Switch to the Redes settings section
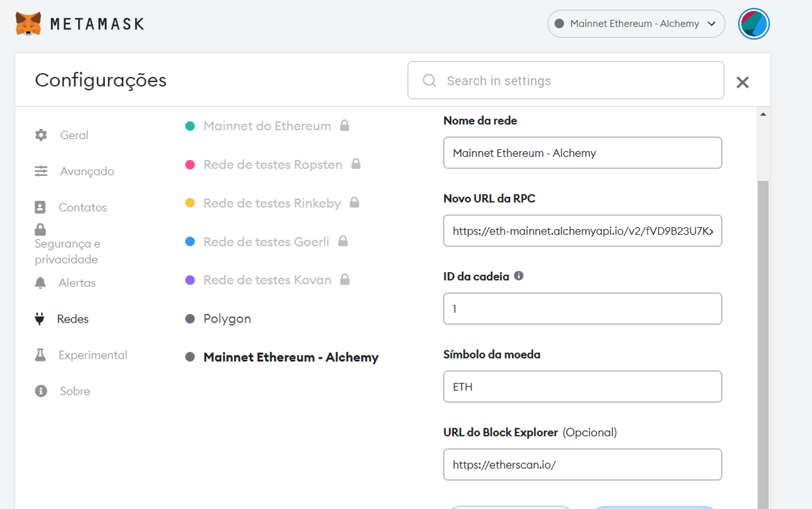 click(x=74, y=319)
